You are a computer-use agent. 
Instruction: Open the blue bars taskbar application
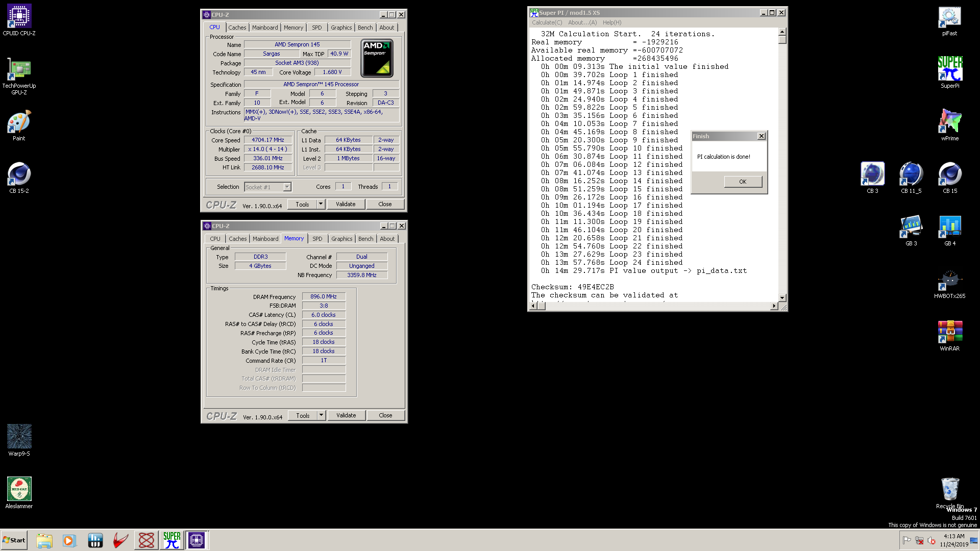tap(95, 540)
